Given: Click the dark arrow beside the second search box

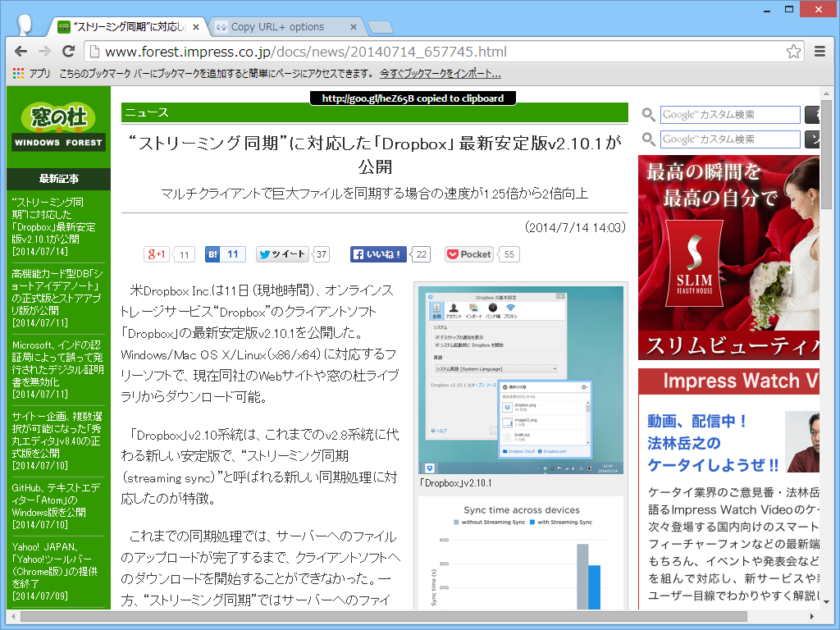Looking at the screenshot, I should (x=811, y=139).
